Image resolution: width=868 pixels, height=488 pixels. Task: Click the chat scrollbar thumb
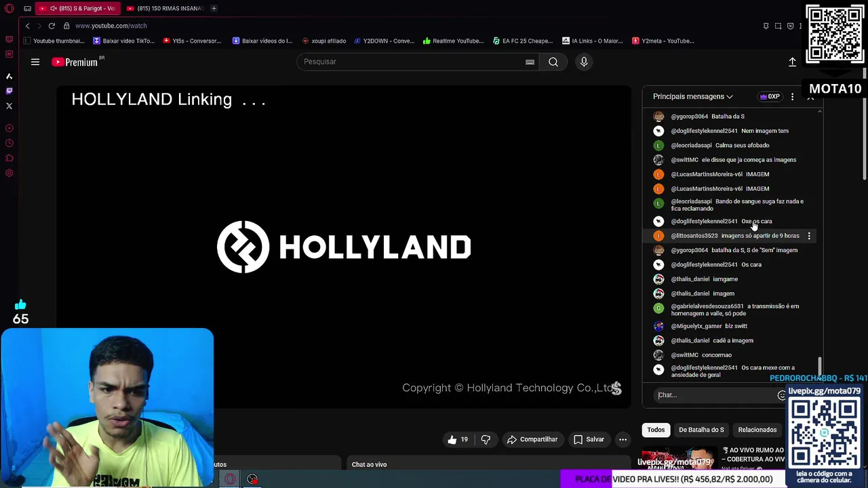[x=820, y=365]
